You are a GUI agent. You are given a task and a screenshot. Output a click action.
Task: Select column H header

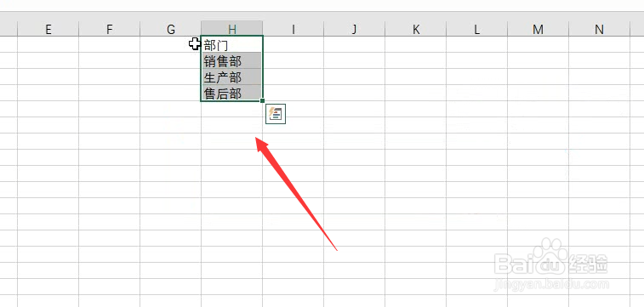pyautogui.click(x=232, y=29)
